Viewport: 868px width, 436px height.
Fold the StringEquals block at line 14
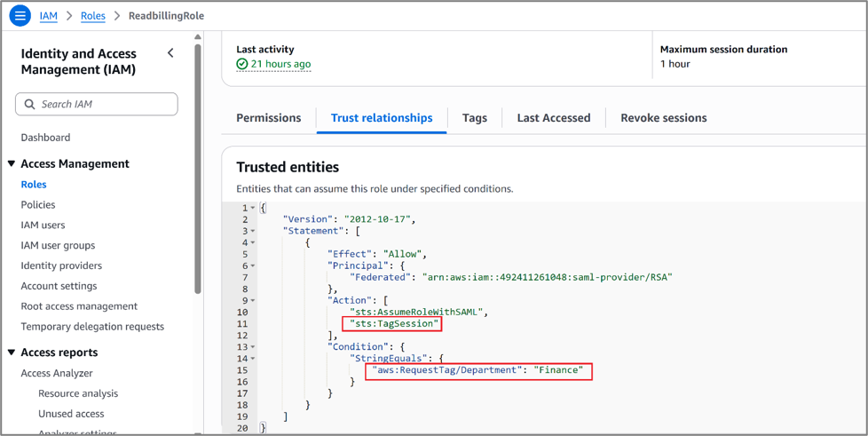click(252, 359)
